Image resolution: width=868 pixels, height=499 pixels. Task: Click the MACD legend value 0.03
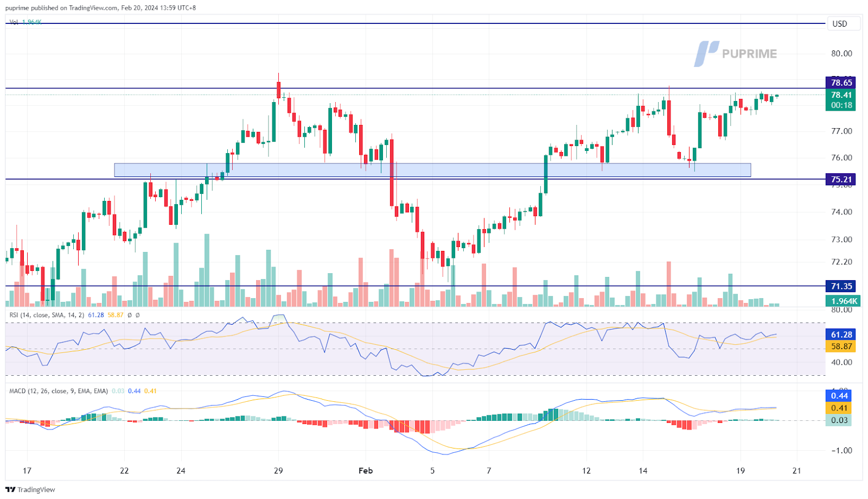[118, 391]
